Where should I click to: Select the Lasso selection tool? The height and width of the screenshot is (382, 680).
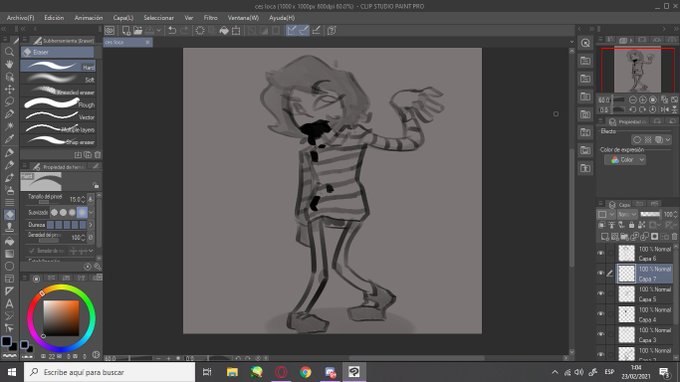point(9,101)
